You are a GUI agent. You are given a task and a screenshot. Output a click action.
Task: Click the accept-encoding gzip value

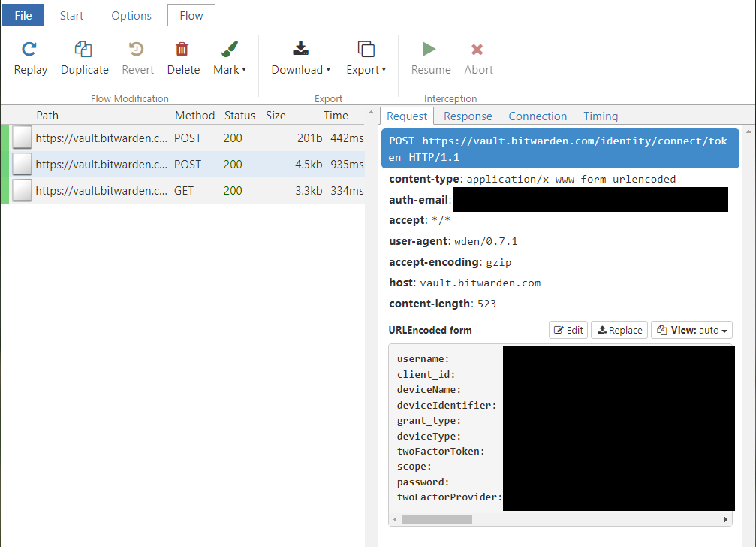498,262
